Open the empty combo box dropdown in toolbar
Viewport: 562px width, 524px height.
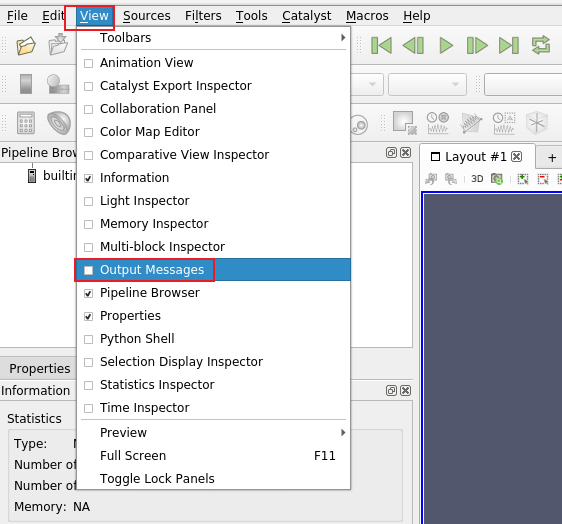[x=428, y=85]
